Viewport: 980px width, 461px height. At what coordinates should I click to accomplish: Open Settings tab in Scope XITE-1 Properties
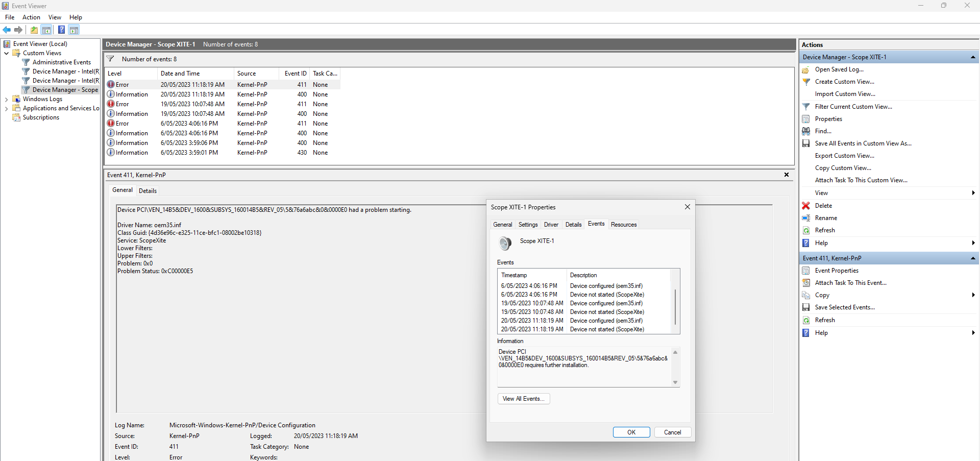tap(528, 225)
